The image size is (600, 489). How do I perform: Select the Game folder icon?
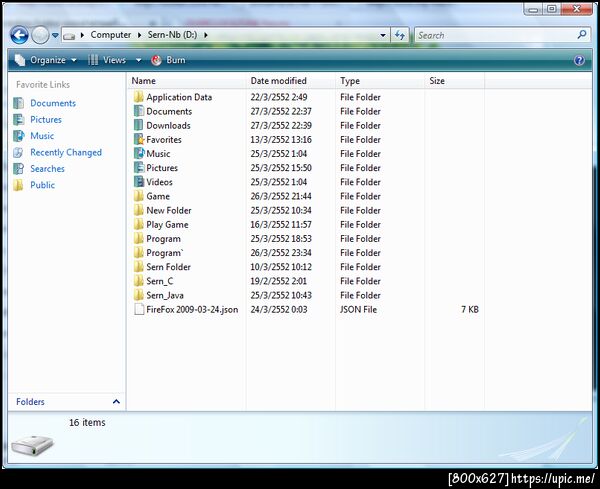coord(139,196)
